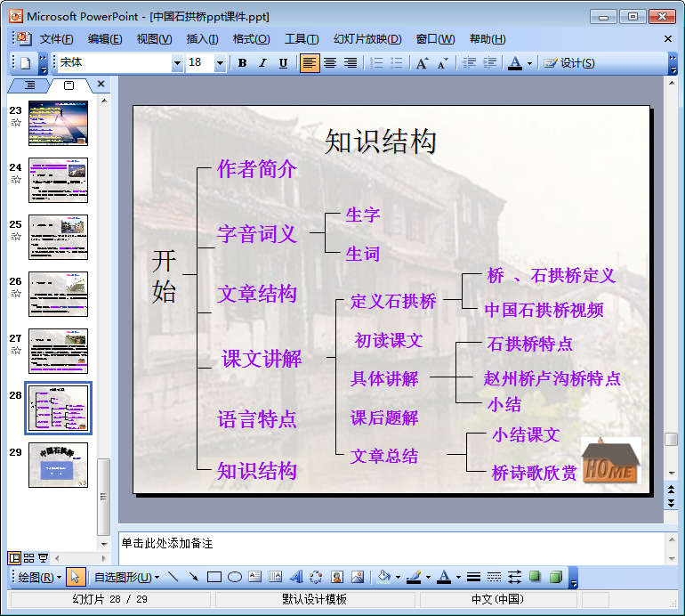This screenshot has width=685, height=616.
Task: Apply numbered list formatting
Action: (x=375, y=63)
